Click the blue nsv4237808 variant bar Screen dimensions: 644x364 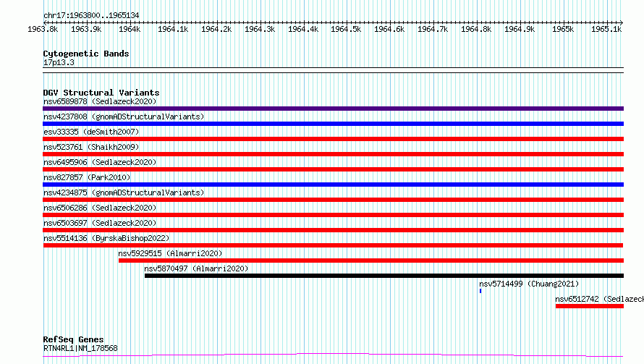click(333, 124)
